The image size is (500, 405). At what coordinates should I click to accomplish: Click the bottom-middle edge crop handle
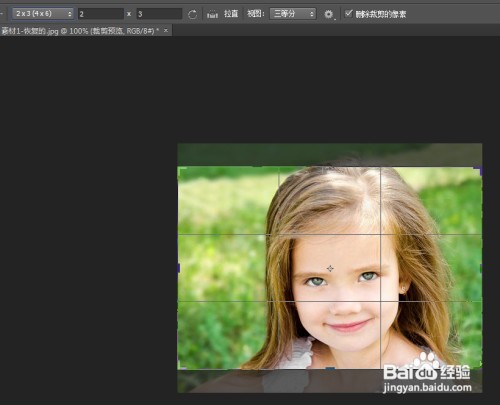(x=330, y=369)
